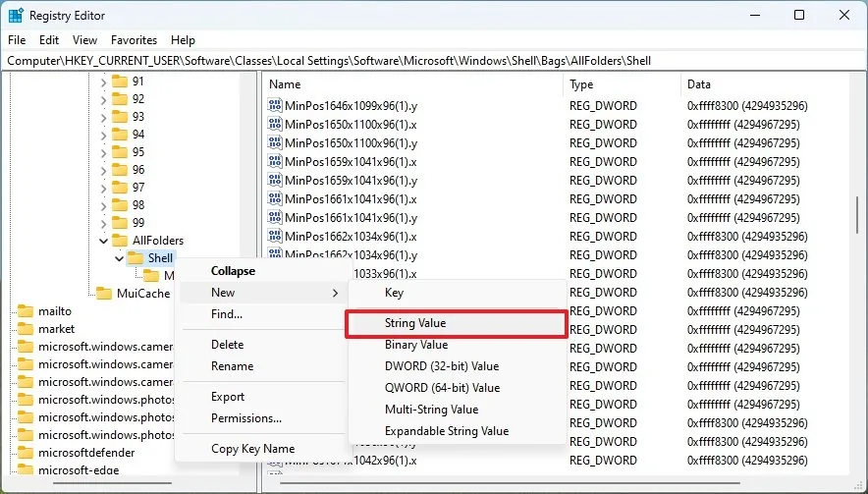Select the value MinPos1662x1034x96(1).x name
Screen dimensions: 868x494
[x=351, y=237]
